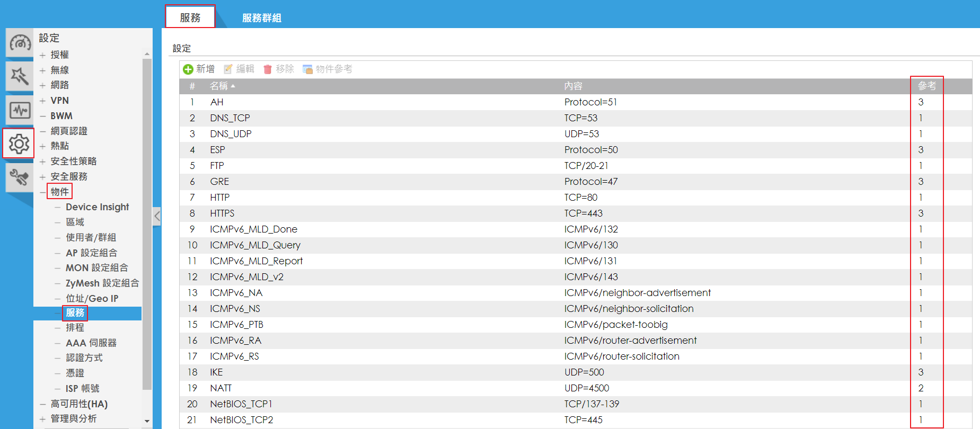980x429 pixels.
Task: Select the NATT service row
Action: 576,388
